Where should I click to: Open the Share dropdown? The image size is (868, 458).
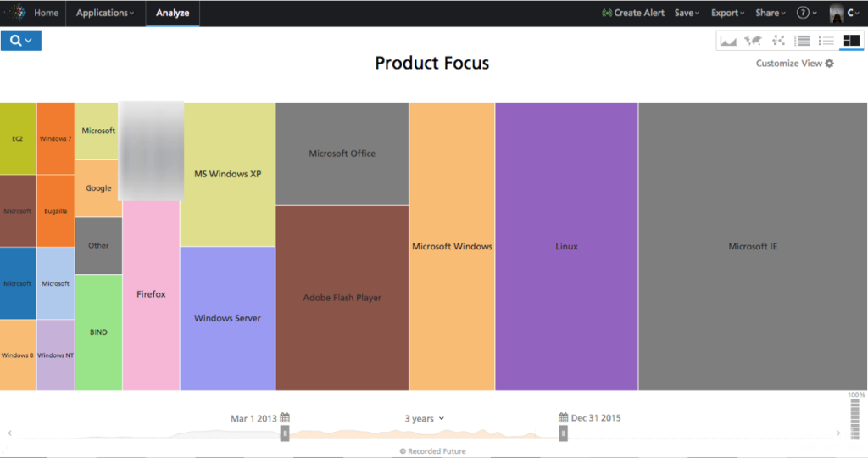pyautogui.click(x=770, y=13)
